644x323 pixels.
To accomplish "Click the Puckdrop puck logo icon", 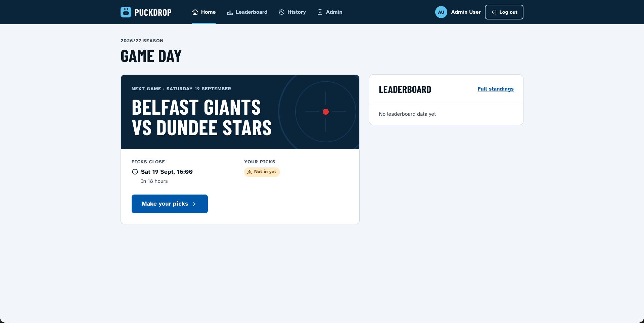I will click(126, 12).
